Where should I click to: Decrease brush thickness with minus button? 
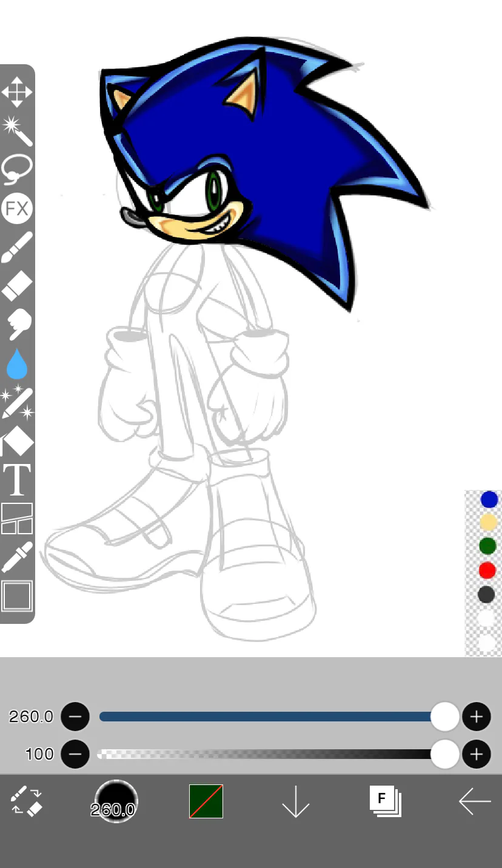75,717
